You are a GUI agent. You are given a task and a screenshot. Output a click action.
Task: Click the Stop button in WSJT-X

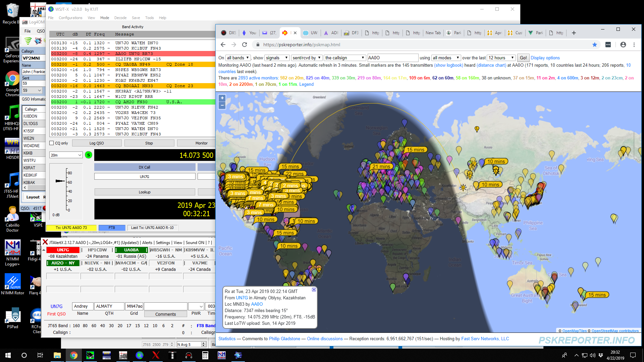pyautogui.click(x=149, y=143)
